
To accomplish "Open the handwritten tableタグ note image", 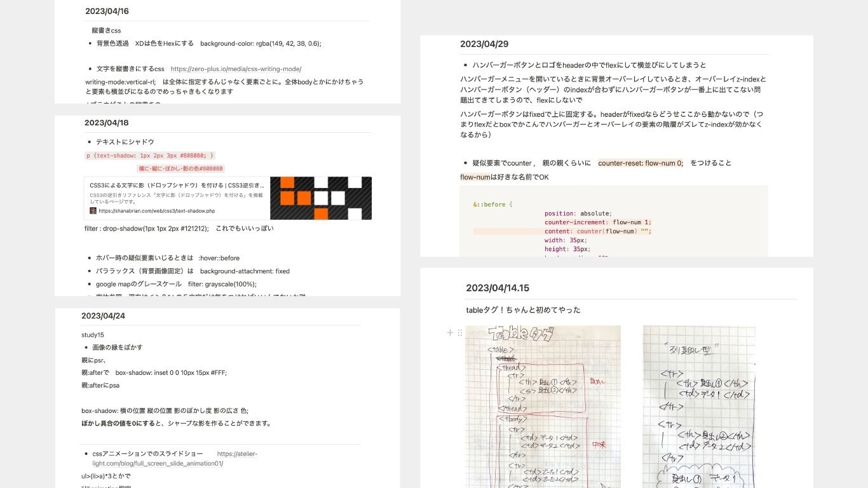I will pyautogui.click(x=543, y=407).
